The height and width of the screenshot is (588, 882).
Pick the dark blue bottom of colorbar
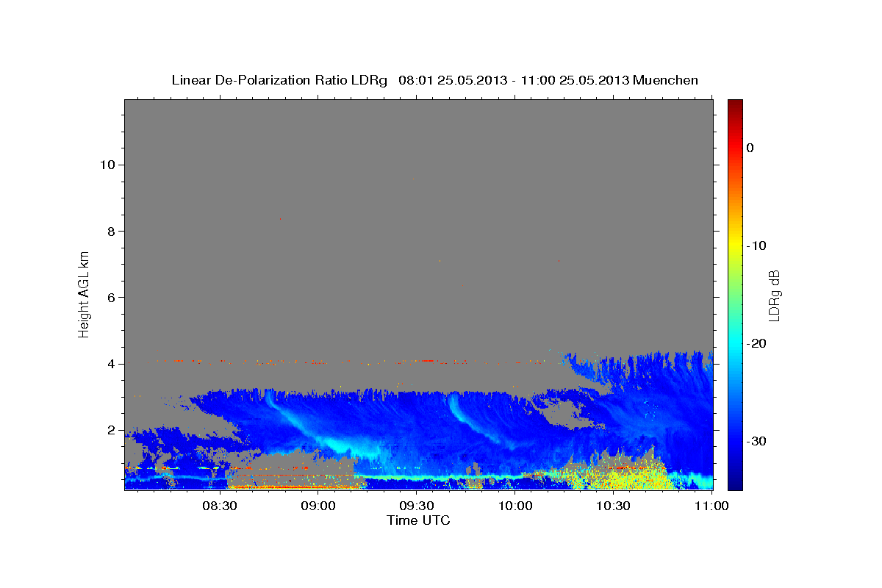click(x=735, y=481)
